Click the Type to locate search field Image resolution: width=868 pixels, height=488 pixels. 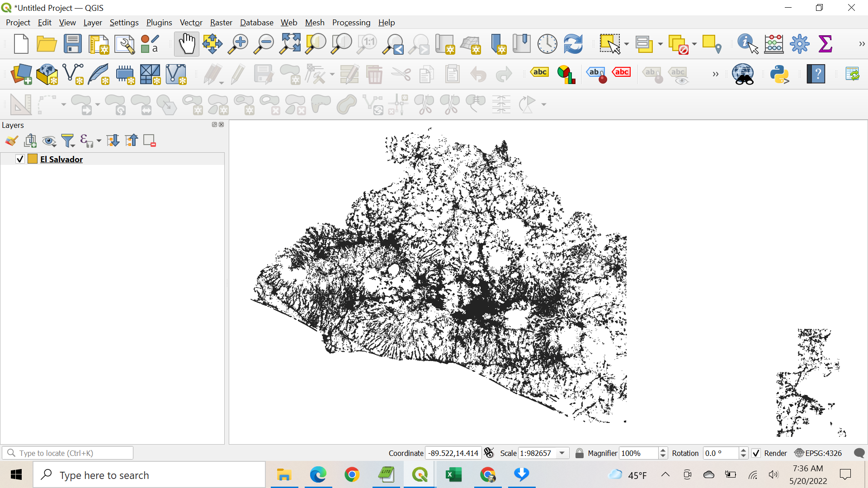68,453
